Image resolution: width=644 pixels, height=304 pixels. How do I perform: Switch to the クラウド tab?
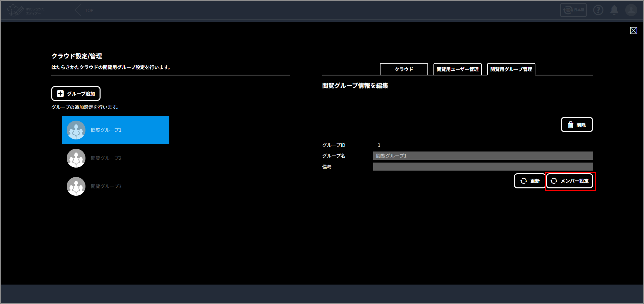404,69
